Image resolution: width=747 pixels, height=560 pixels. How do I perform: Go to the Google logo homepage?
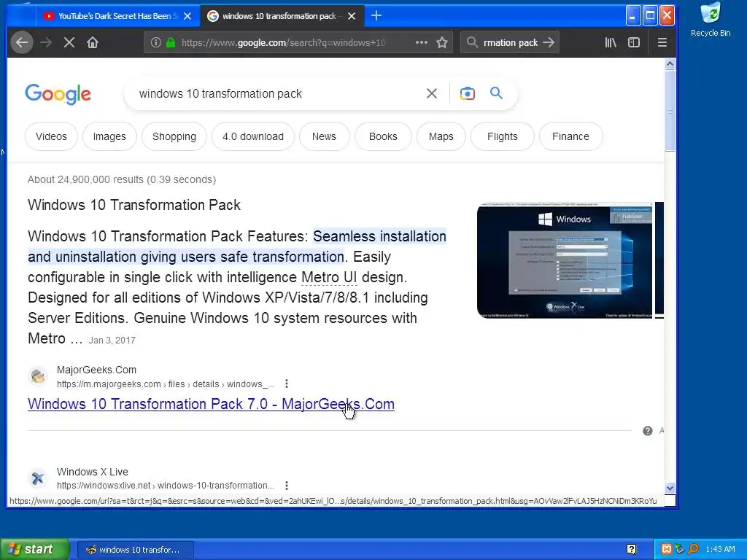click(x=58, y=94)
